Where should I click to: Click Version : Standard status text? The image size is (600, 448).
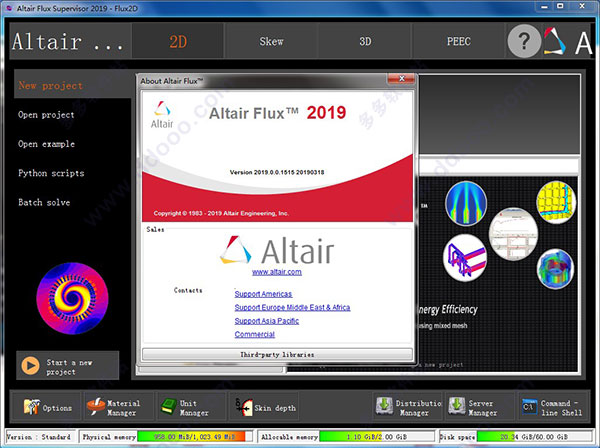click(39, 437)
